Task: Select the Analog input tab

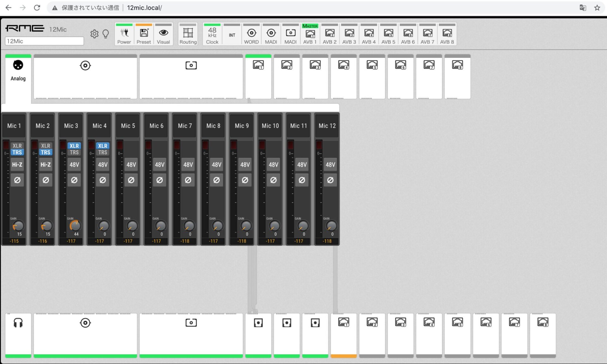Action: (x=18, y=70)
